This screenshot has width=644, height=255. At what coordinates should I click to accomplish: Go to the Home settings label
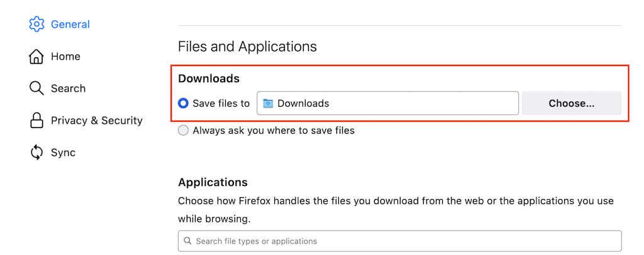point(65,57)
